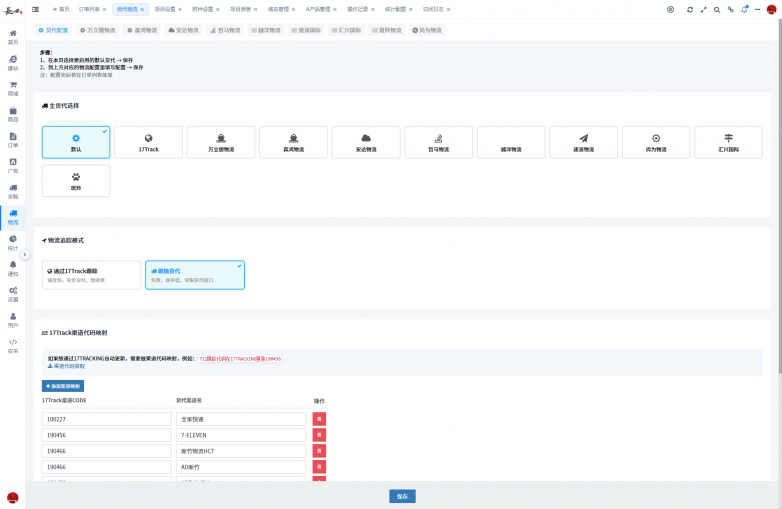Open 商城 shopping cart sidebar icon
782x509 pixels.
(13, 89)
